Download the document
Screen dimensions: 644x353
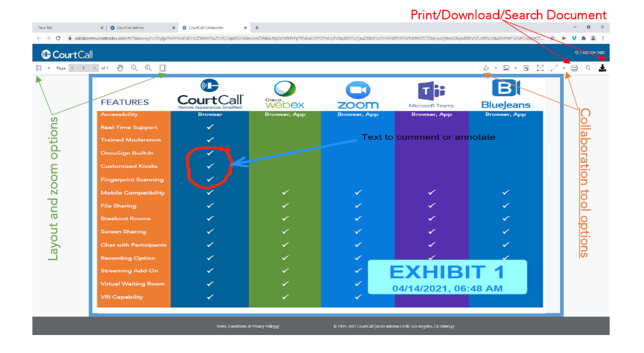[602, 68]
